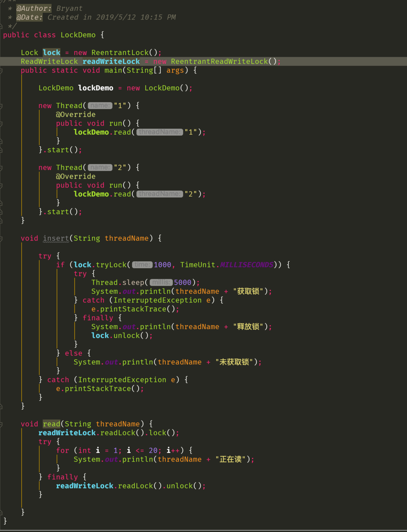Click the threadName: hint before "2"
Screen dimensions: 407x532
(160, 194)
